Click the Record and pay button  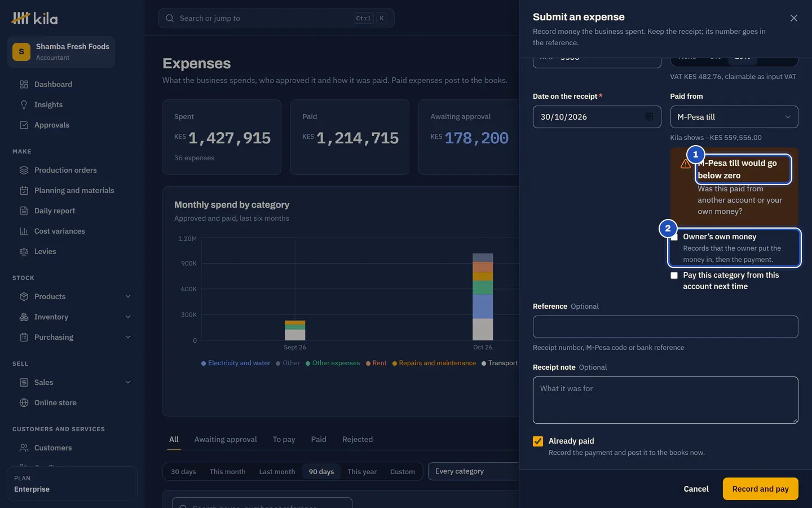tap(761, 489)
